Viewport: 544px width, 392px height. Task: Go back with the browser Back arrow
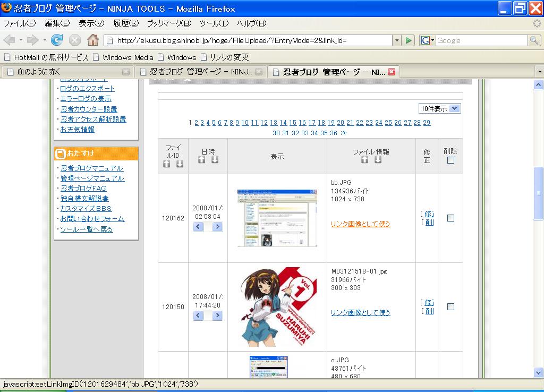point(10,40)
